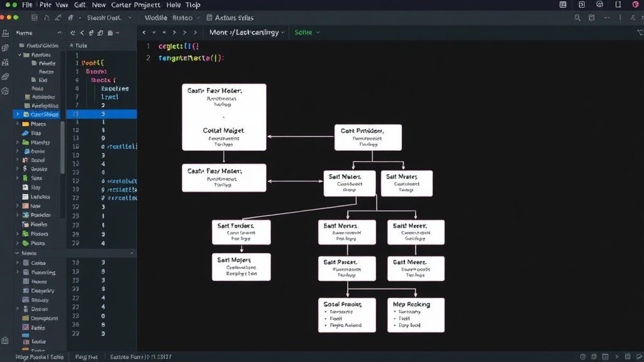
Task: Select the Cuegadury tree item
Action: [x=38, y=290]
